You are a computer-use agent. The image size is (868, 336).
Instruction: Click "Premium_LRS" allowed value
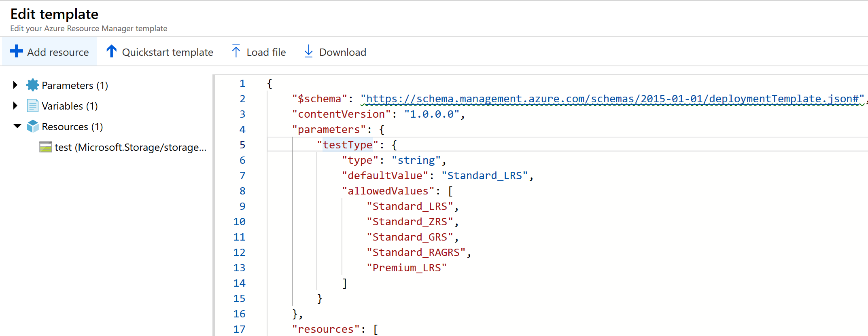pyautogui.click(x=407, y=268)
